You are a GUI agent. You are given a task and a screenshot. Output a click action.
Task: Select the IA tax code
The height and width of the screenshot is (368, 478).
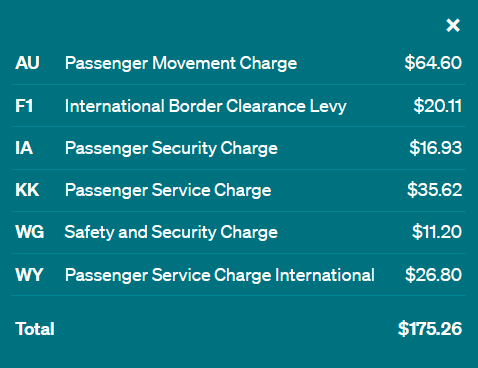[x=24, y=148]
